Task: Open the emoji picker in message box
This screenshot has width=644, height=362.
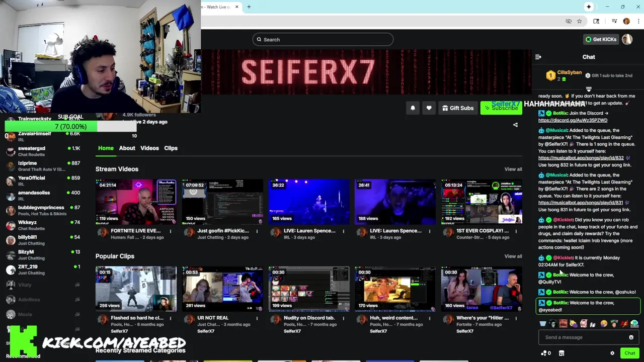Action: 631,337
